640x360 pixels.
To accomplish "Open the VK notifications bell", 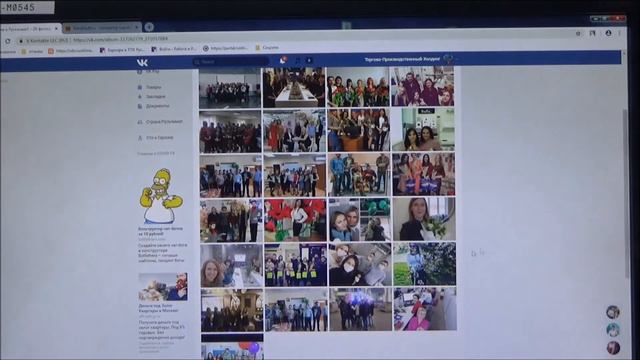I will click(282, 60).
